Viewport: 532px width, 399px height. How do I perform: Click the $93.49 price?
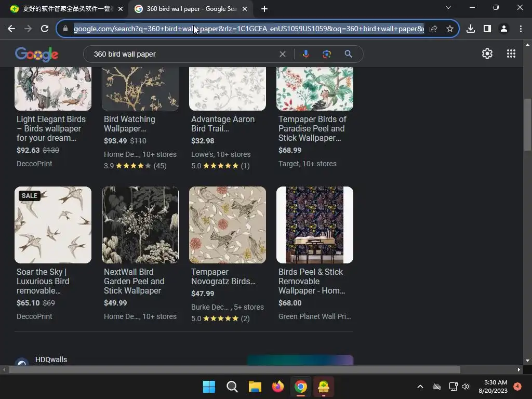coord(115,141)
